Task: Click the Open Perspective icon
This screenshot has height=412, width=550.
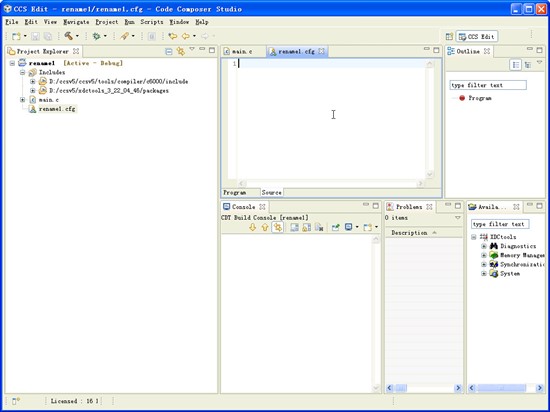Action: pyautogui.click(x=449, y=36)
